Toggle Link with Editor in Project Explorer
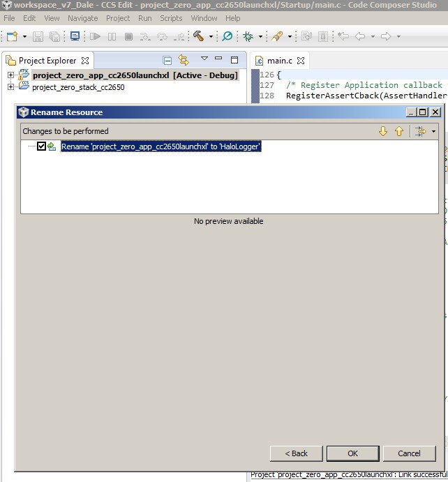Image resolution: width=448 pixels, height=482 pixels. coord(184,60)
